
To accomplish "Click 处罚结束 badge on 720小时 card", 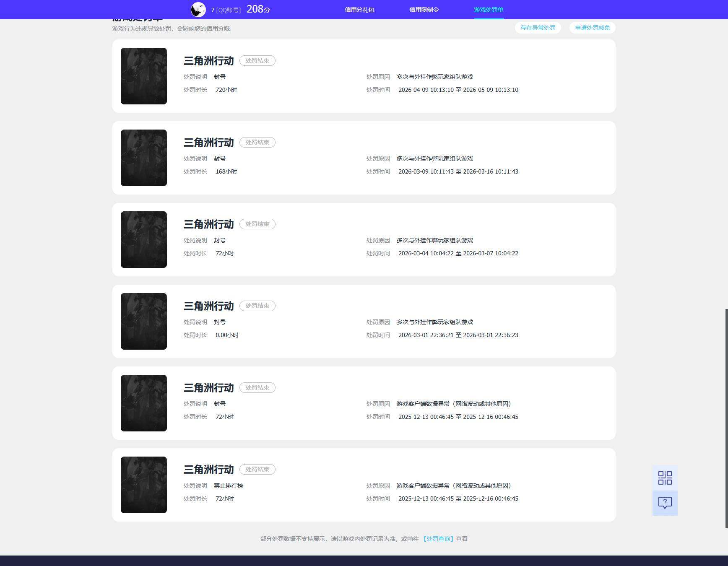I will pyautogui.click(x=257, y=60).
